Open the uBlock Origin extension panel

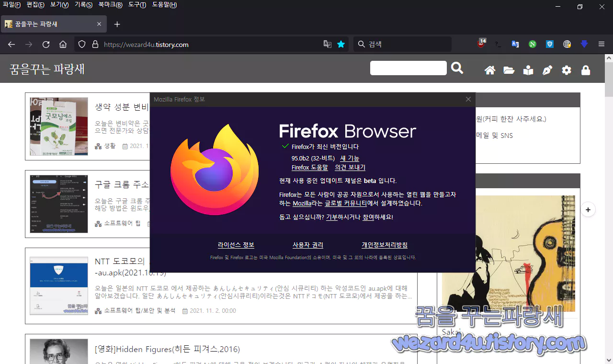coord(481,45)
